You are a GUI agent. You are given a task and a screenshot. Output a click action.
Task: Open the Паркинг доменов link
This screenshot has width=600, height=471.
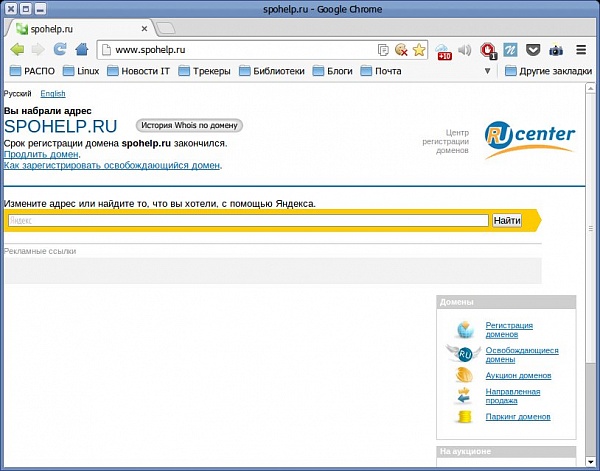pos(518,417)
